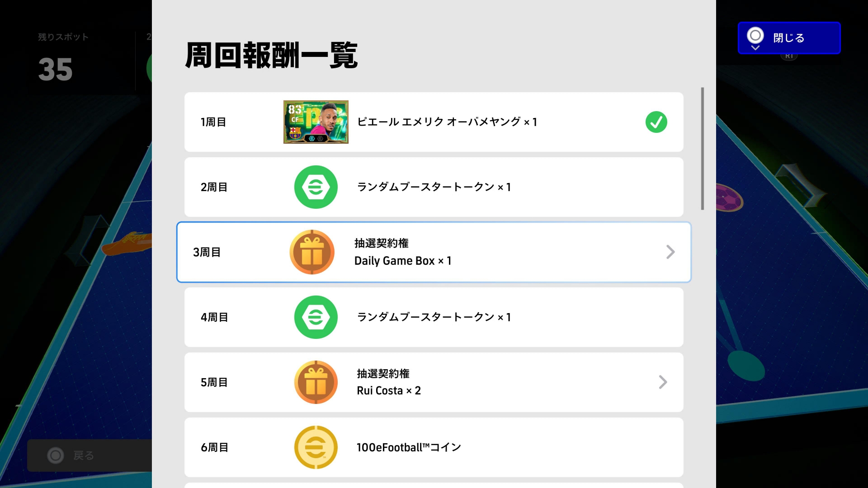
Task: Expand the Rui Costa reward chevron
Action: [x=663, y=382]
